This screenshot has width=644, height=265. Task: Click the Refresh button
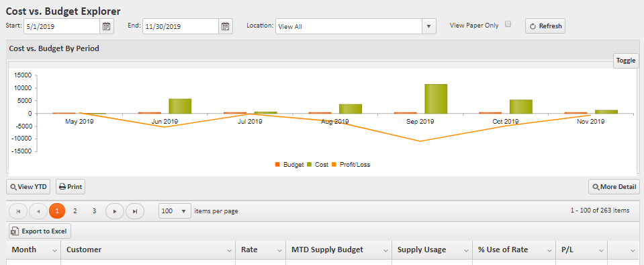[545, 26]
